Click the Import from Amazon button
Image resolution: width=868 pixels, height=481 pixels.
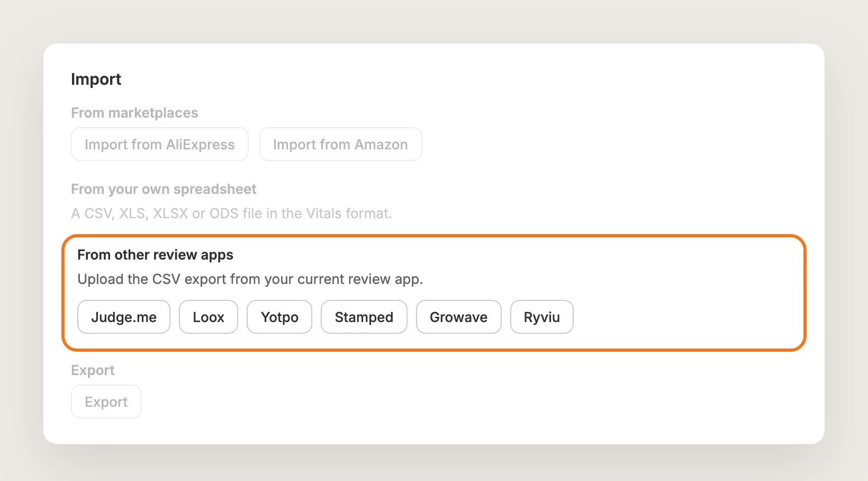(340, 144)
